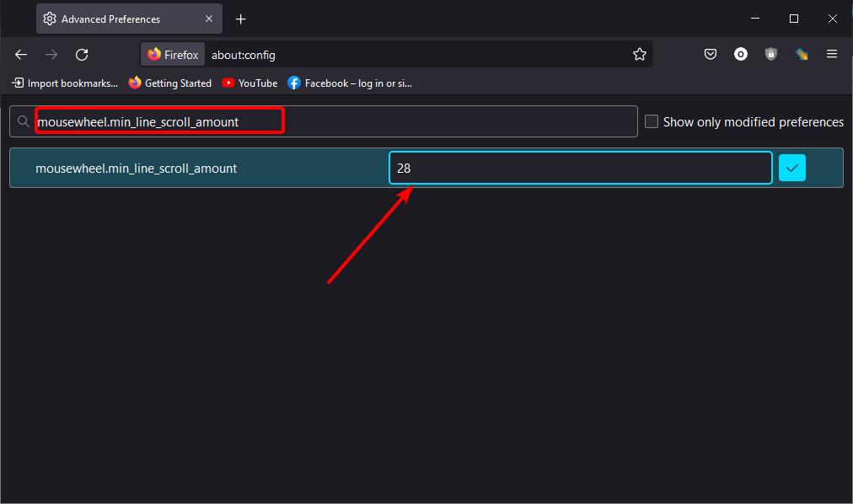This screenshot has width=853, height=504.
Task: Bookmark this page with the star icon
Action: click(640, 55)
